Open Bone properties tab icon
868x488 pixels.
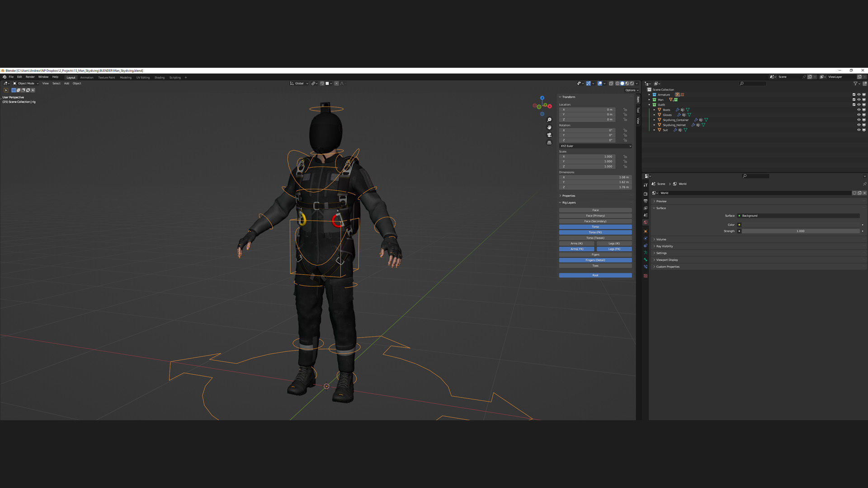[646, 260]
